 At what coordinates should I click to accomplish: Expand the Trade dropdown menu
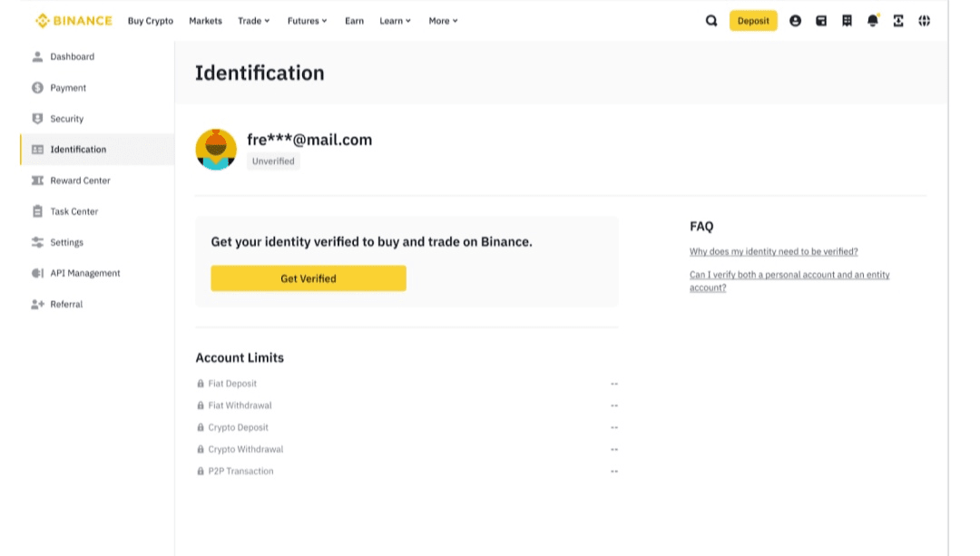(253, 21)
